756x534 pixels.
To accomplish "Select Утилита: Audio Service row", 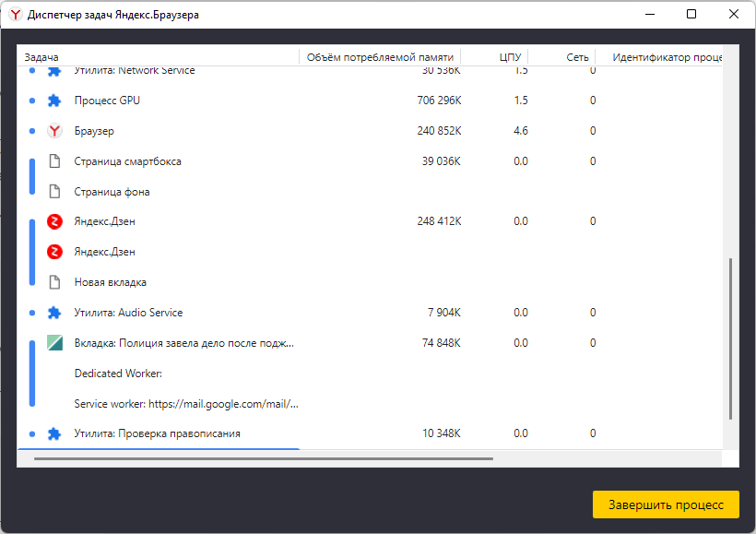I will (370, 313).
